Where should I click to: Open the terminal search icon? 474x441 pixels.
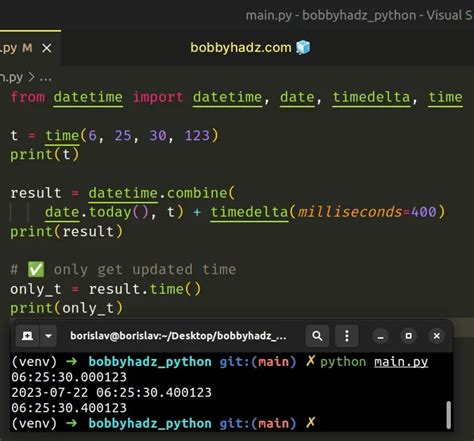(317, 336)
